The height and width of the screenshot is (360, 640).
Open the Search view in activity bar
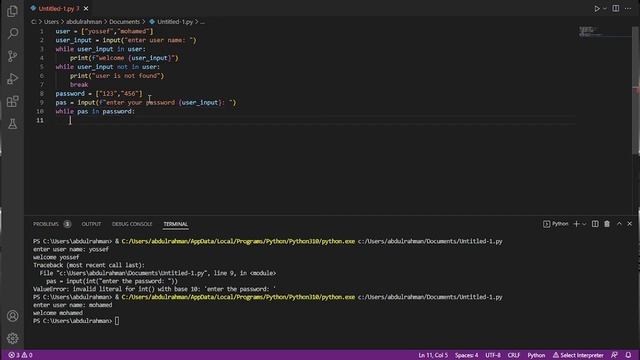12,33
